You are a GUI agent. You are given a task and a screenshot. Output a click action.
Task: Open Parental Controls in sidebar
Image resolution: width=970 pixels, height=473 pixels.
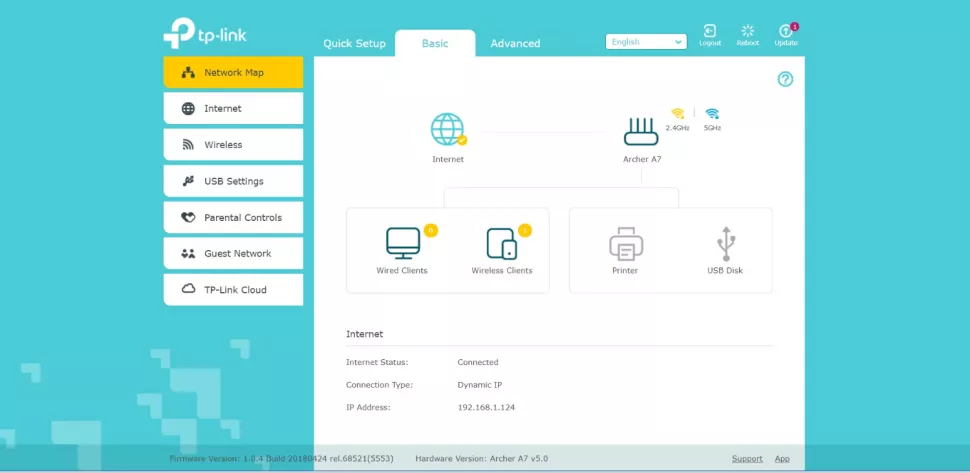tap(233, 218)
